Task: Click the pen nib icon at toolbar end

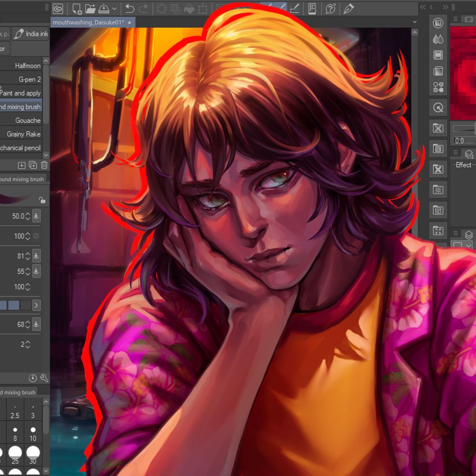Action: tap(348, 9)
